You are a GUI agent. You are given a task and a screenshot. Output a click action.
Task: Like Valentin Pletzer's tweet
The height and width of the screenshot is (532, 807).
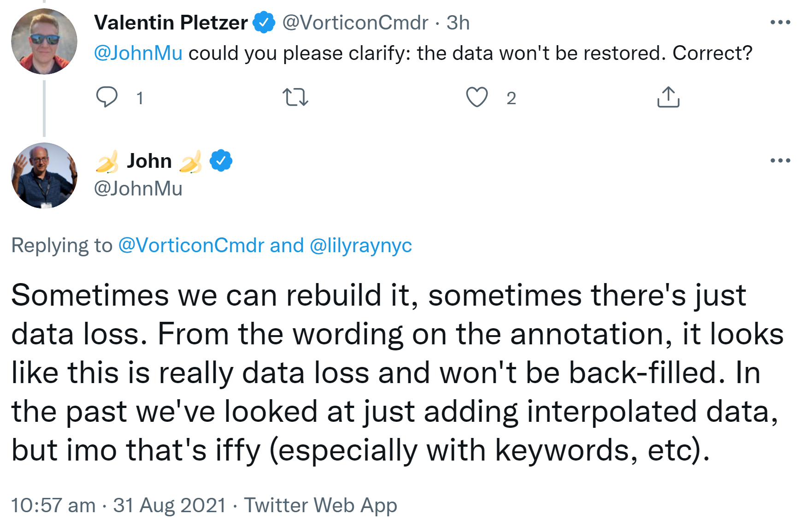[477, 97]
